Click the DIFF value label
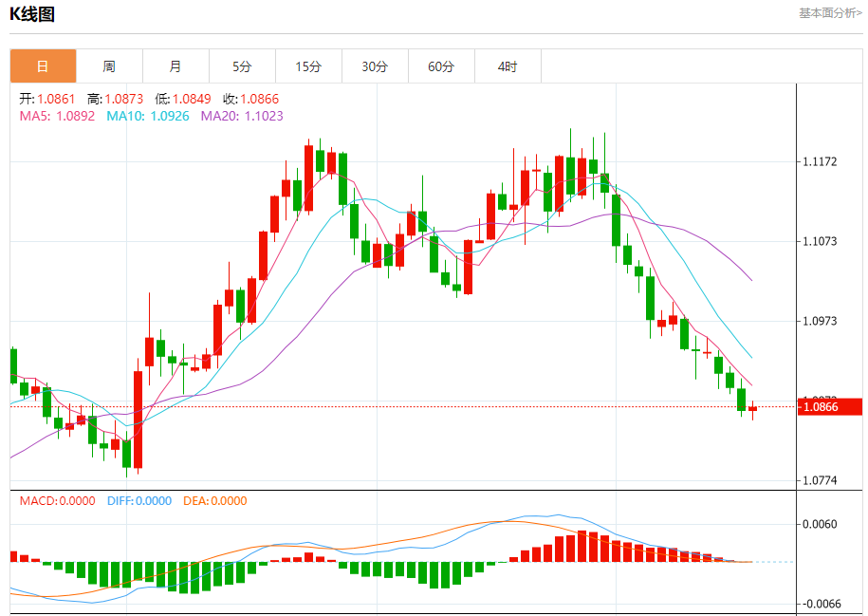The height and width of the screenshot is (616, 868). pos(139,501)
